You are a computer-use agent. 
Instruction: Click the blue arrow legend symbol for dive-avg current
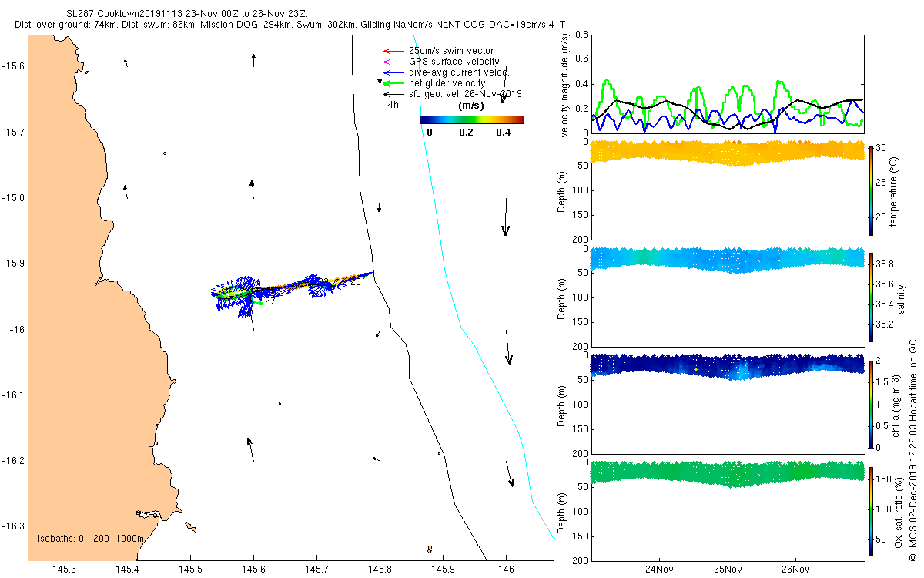tap(393, 72)
